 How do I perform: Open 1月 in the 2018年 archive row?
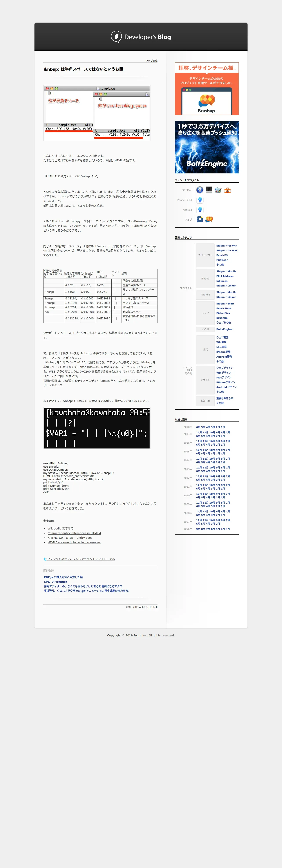(x=223, y=427)
